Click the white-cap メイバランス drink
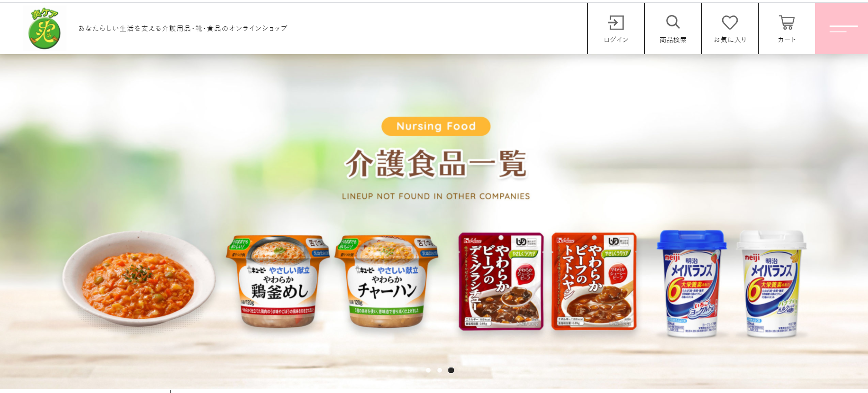 [771, 283]
